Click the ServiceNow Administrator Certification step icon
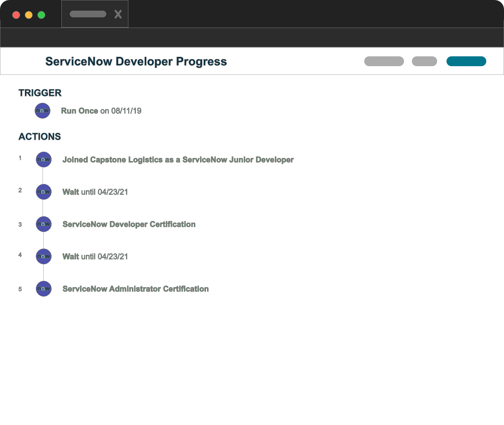The height and width of the screenshot is (425, 504). tap(43, 289)
